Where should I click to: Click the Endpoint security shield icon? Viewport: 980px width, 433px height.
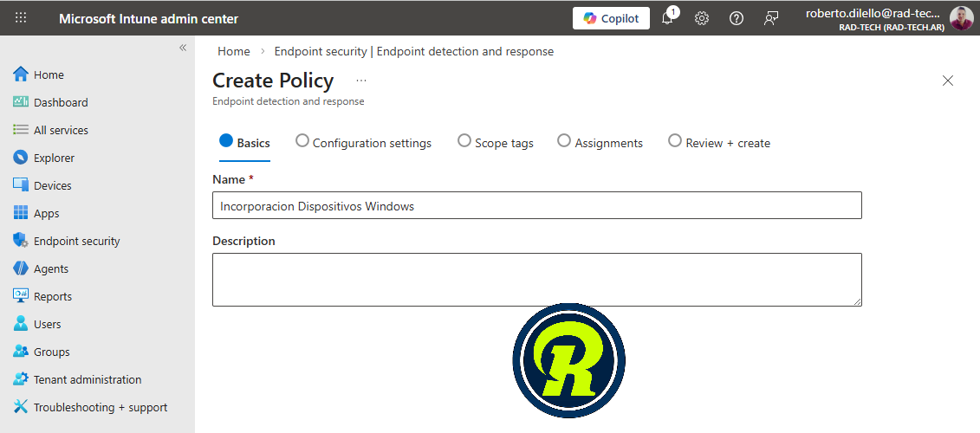(21, 241)
